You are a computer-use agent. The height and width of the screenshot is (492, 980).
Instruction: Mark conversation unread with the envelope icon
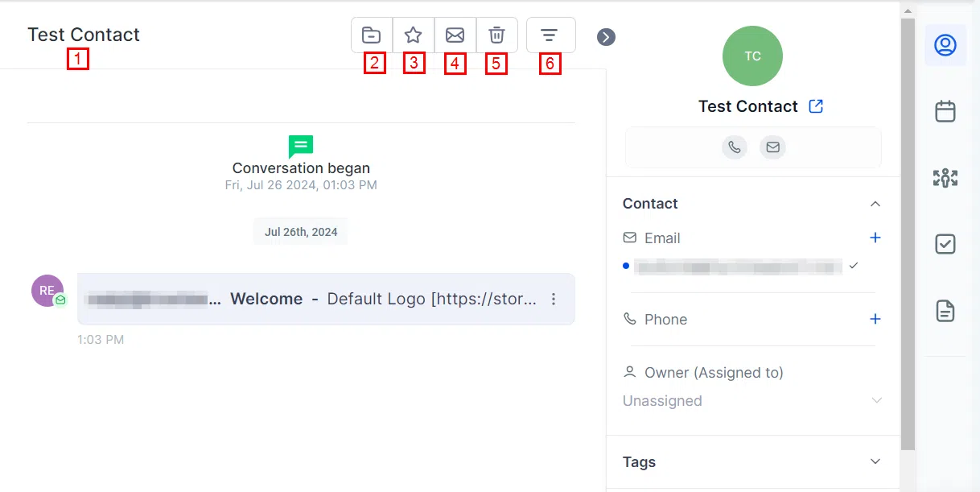click(455, 35)
